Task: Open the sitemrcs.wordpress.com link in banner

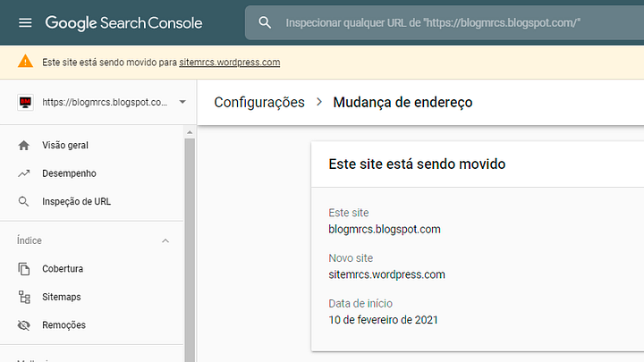Action: tap(230, 63)
